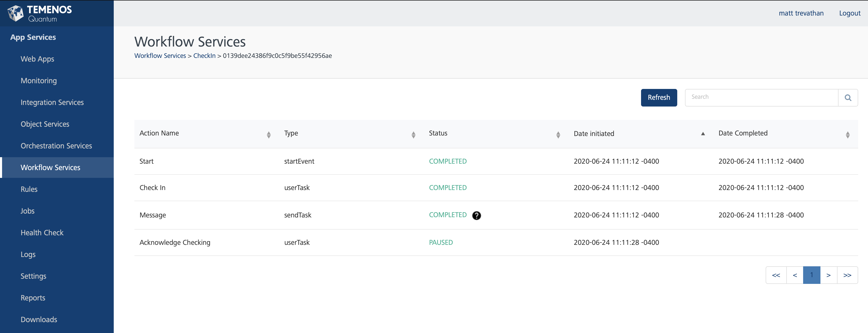Image resolution: width=868 pixels, height=333 pixels.
Task: Click the search magnifier icon
Action: 848,97
